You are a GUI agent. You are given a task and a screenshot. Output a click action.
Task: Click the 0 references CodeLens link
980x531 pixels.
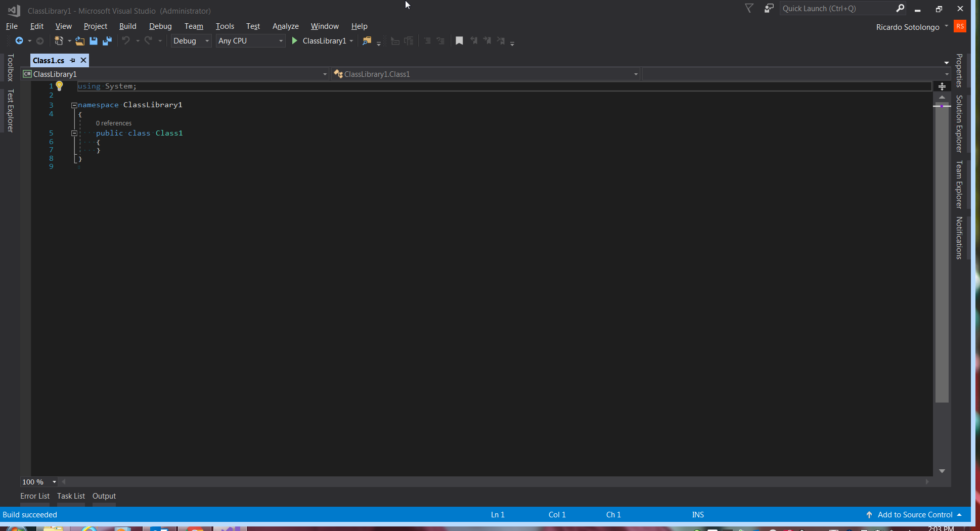tap(114, 123)
